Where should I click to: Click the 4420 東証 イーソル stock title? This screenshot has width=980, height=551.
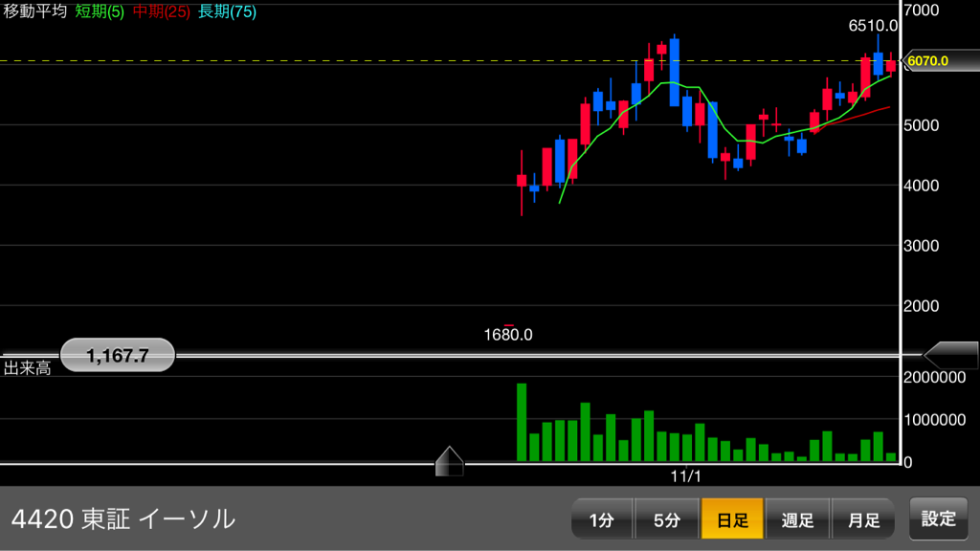pyautogui.click(x=123, y=519)
